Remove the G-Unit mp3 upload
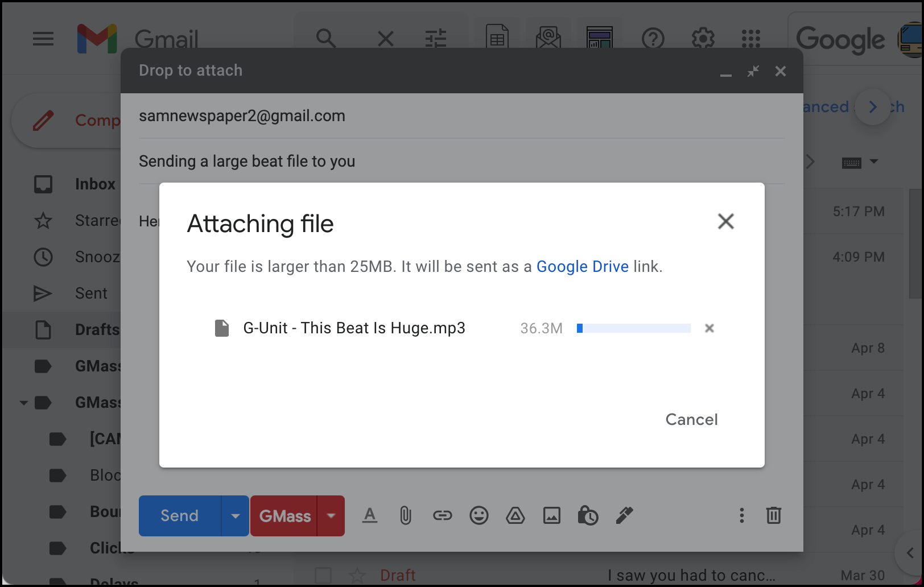 [x=709, y=328]
